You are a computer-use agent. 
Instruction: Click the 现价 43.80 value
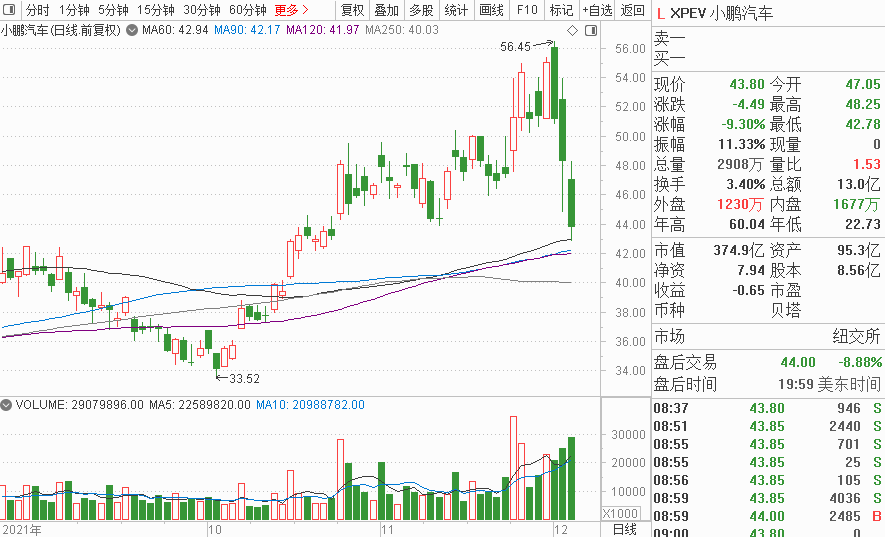747,85
